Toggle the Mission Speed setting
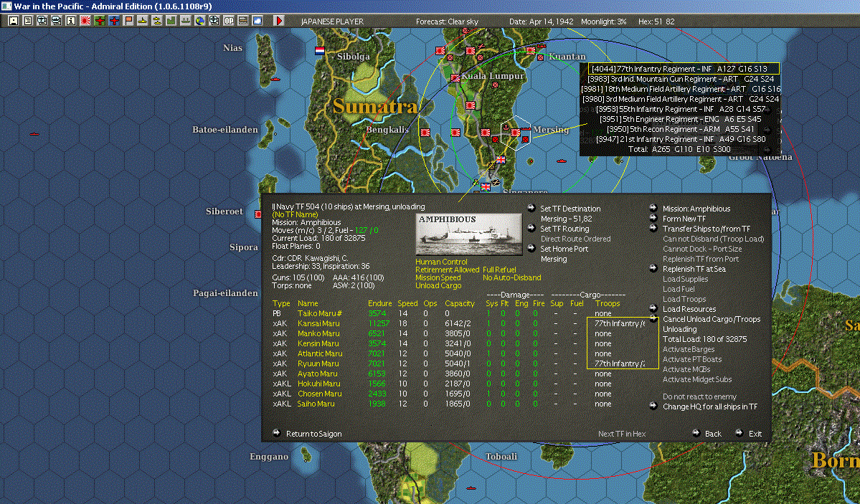This screenshot has width=860, height=504. point(438,277)
